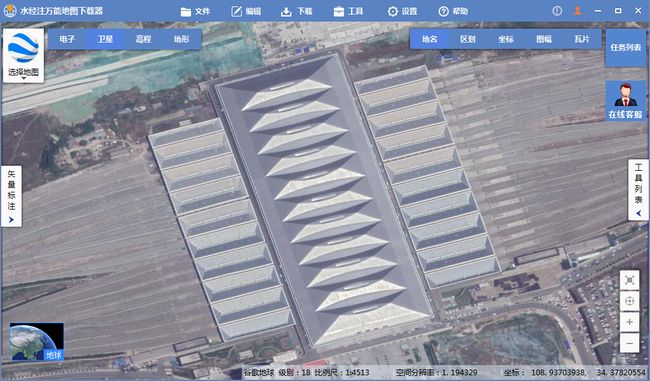
Task: Switch to the 地形 map tab
Action: click(x=182, y=39)
